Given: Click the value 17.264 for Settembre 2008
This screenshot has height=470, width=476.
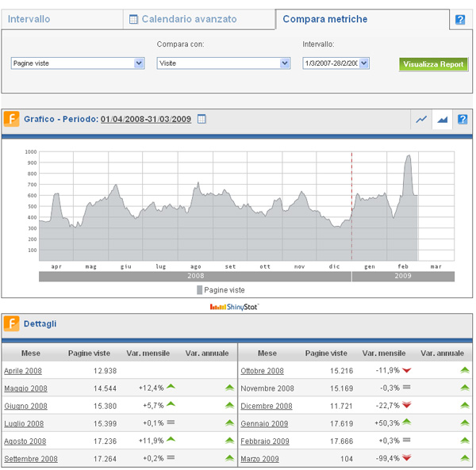Looking at the screenshot, I should 105,459.
